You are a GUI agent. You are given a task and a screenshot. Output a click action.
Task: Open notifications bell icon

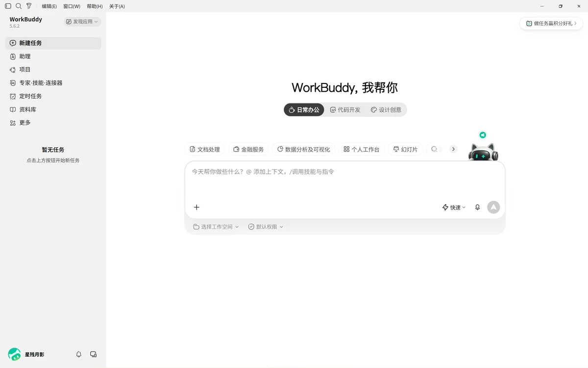pyautogui.click(x=79, y=354)
